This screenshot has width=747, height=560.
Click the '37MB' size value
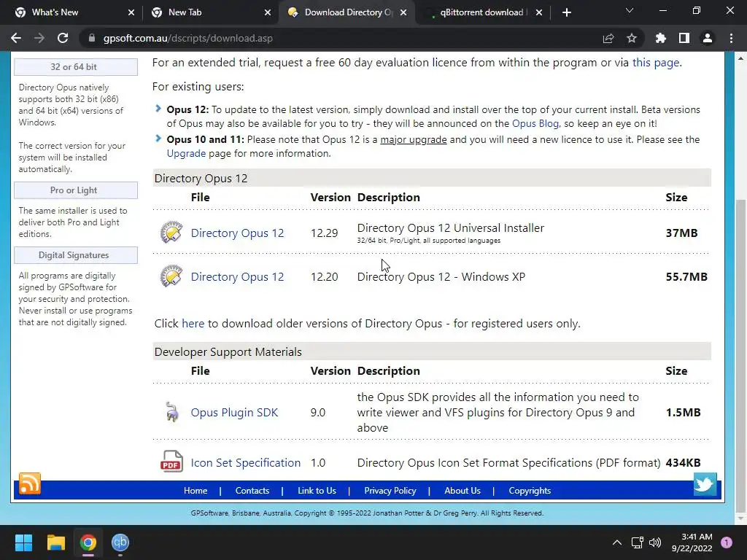pyautogui.click(x=682, y=233)
